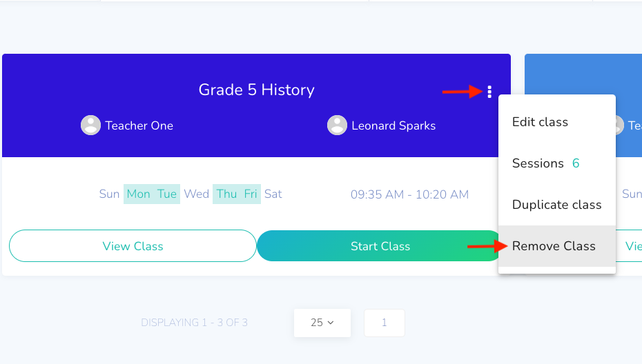
Task: Click the Mon day chip
Action: pos(138,194)
